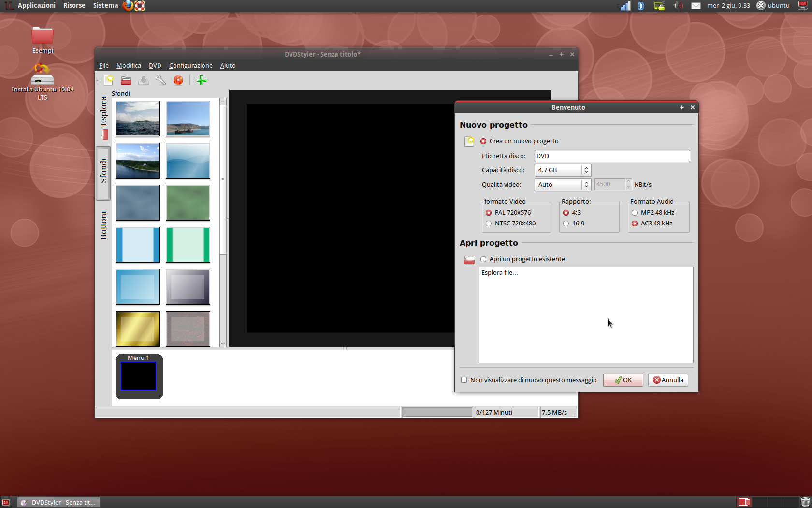The width and height of the screenshot is (812, 508).
Task: Pick the blue gradient frame background
Action: point(138,287)
